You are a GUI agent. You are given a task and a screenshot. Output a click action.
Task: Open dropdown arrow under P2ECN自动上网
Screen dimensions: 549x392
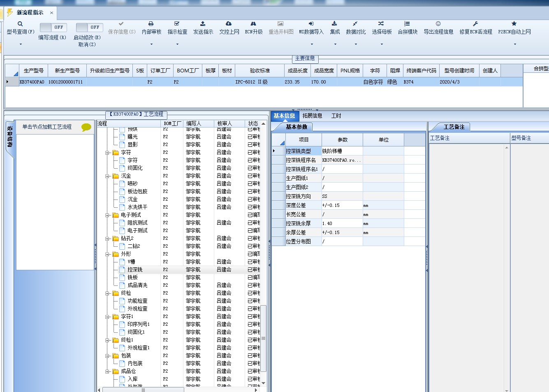pos(515,44)
